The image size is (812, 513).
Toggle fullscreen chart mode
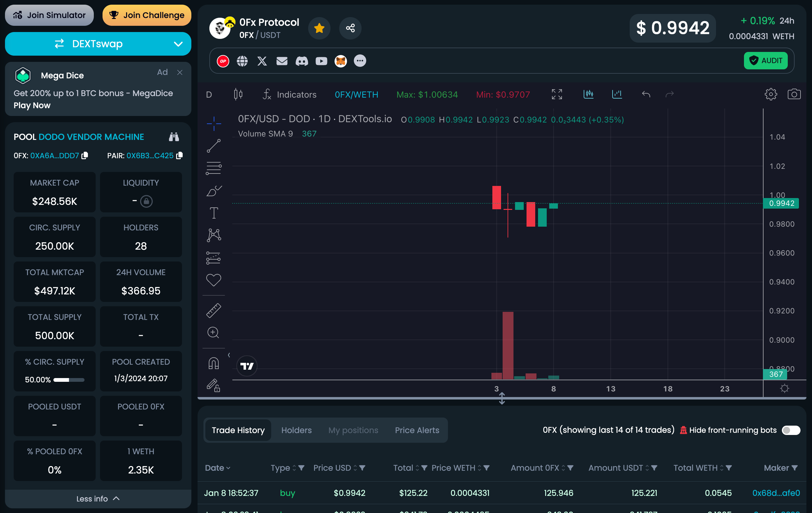point(557,94)
